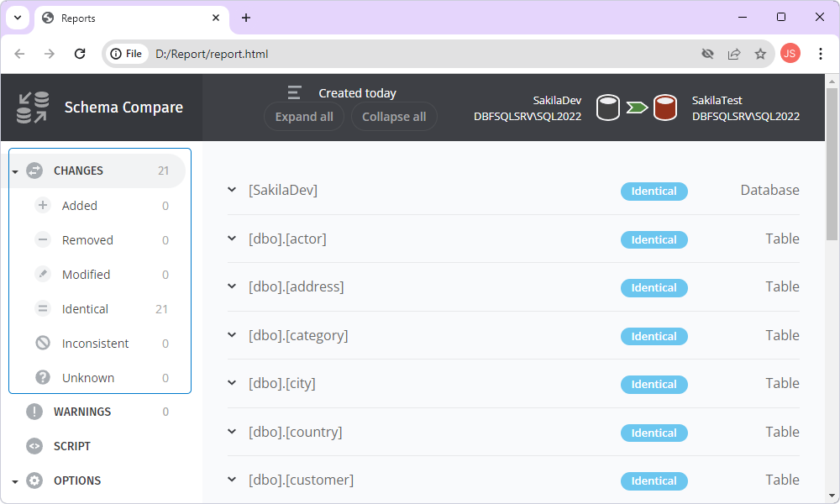Close the Reports tab

216,18
